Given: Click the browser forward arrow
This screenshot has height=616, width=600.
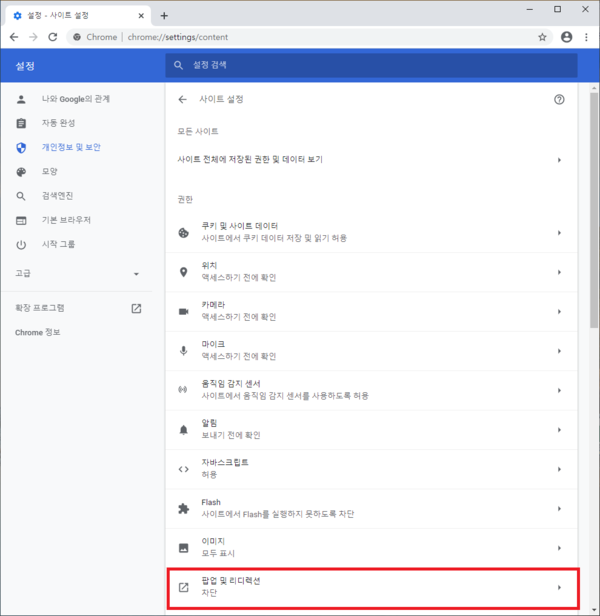Looking at the screenshot, I should click(33, 37).
